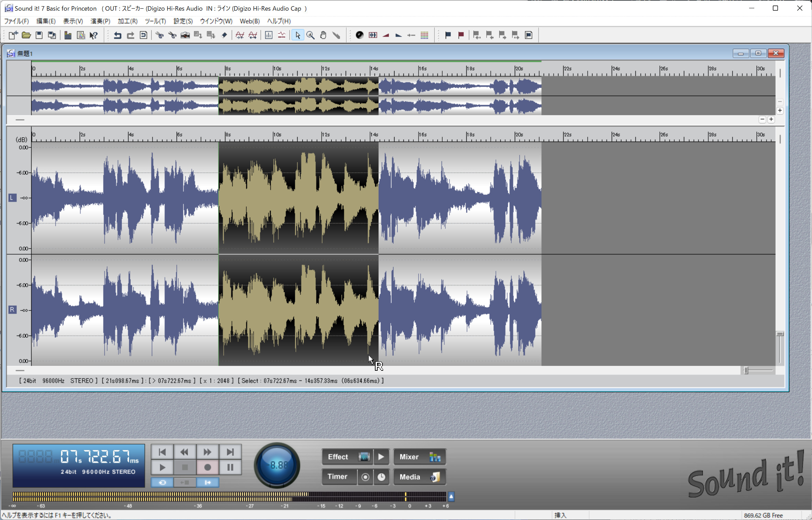Pick the pencil draw tool
The height and width of the screenshot is (520, 812).
tap(336, 35)
